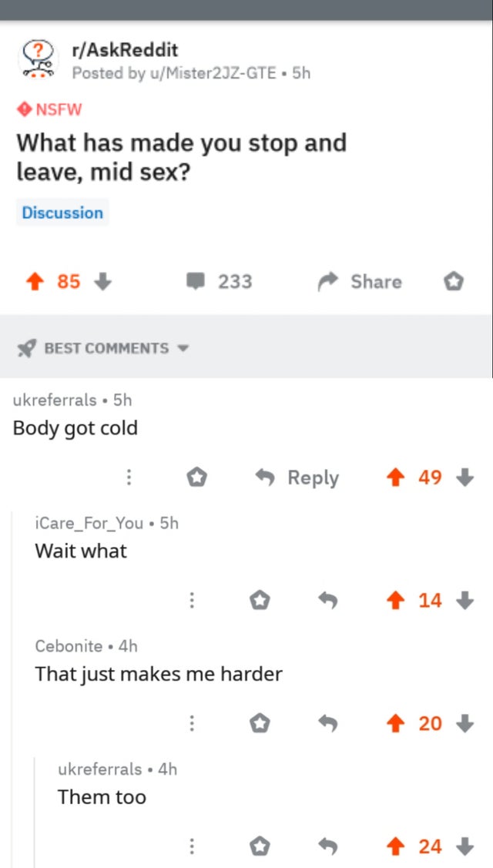Reply arrow on 'Them too' comment
493x868 pixels.
pyautogui.click(x=328, y=846)
